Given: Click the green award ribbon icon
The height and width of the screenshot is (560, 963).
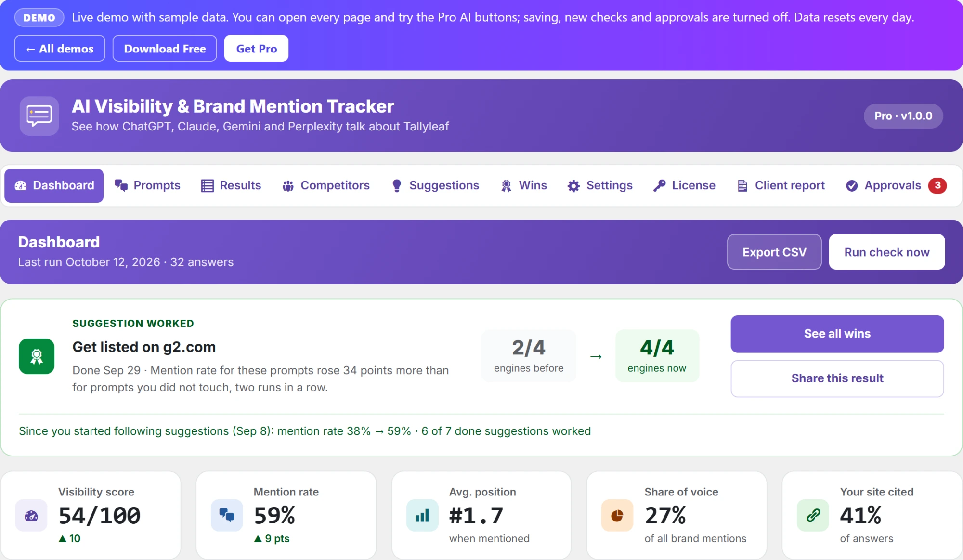Looking at the screenshot, I should (37, 356).
